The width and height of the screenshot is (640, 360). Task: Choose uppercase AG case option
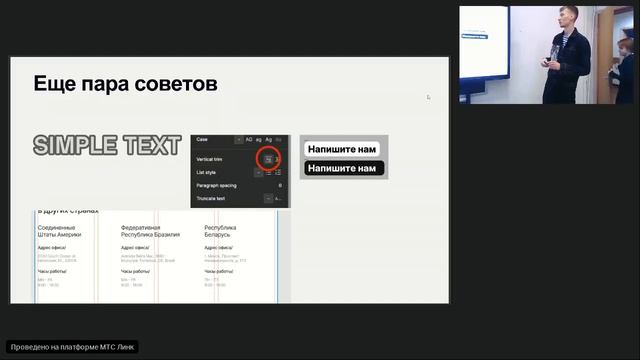point(249,140)
